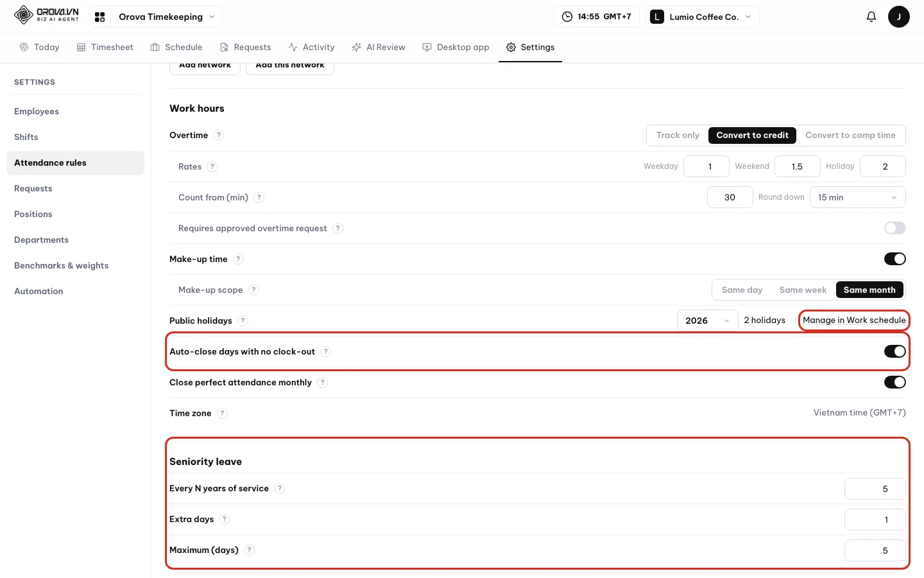
Task: Open the notifications bell
Action: [x=871, y=17]
